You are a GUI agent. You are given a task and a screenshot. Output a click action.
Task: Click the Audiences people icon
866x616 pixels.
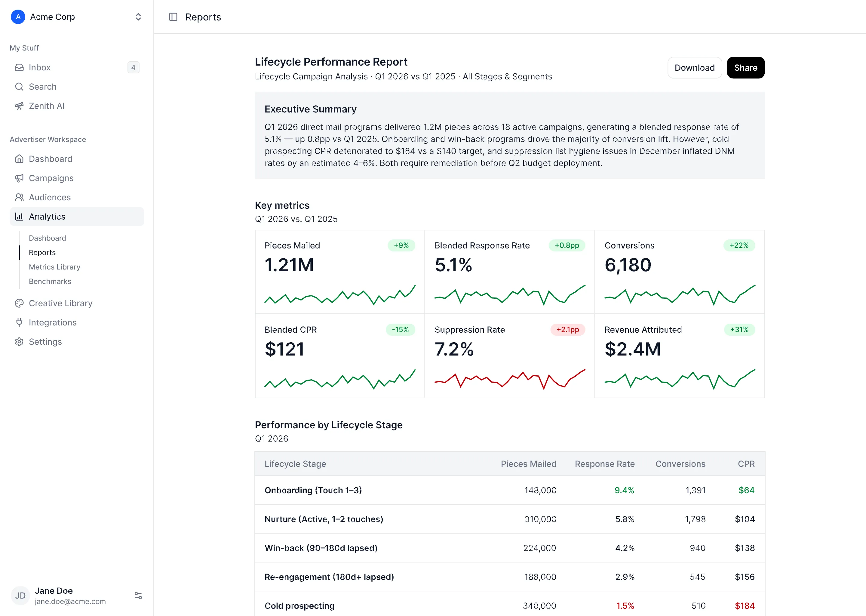click(x=19, y=197)
